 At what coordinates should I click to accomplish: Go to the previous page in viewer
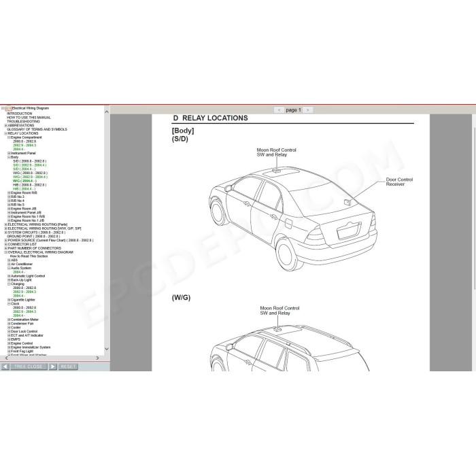click(x=279, y=110)
